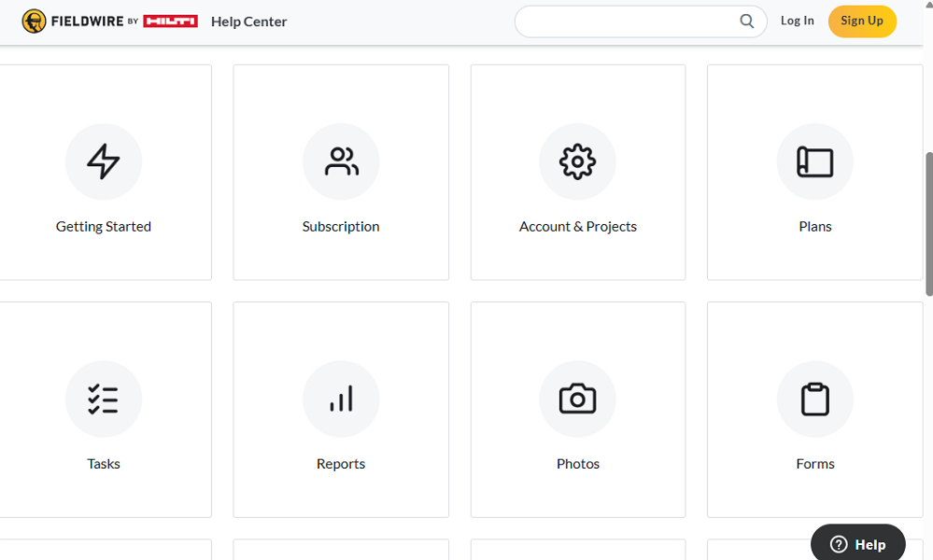Open the Tasks category label
Image resolution: width=933 pixels, height=560 pixels.
click(x=104, y=464)
